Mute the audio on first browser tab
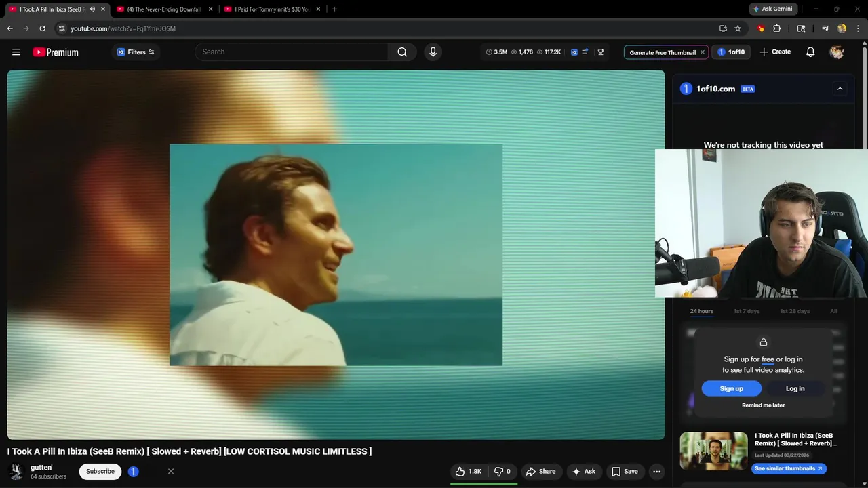Screen dimensions: 868x488 click(x=92, y=9)
